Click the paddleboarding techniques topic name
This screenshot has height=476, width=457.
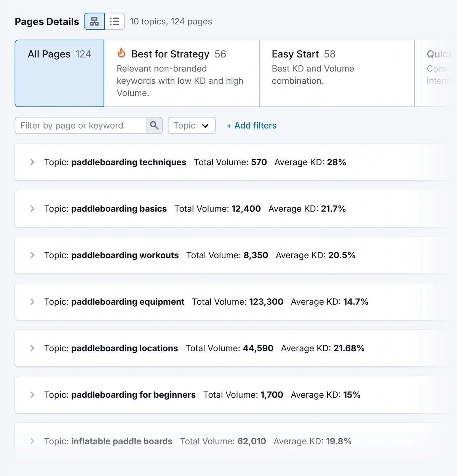coord(129,162)
